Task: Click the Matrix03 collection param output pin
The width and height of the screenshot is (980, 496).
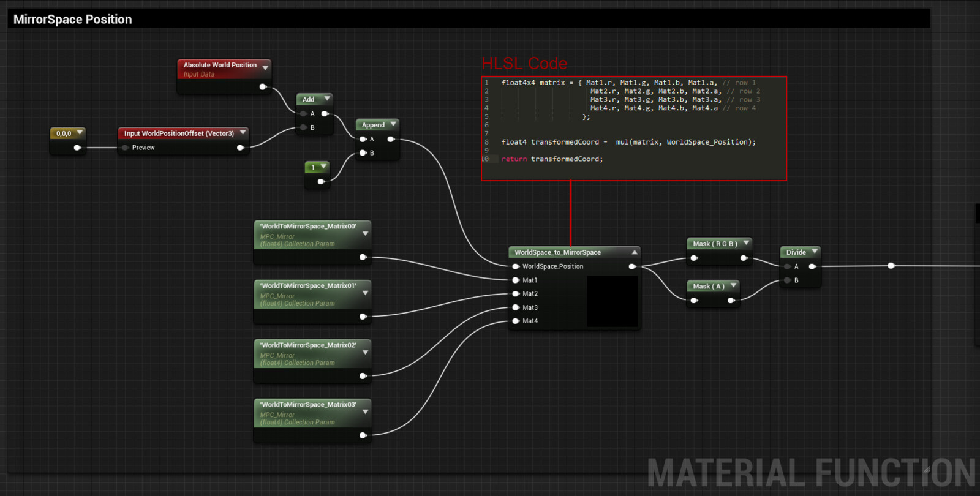Action: point(363,435)
